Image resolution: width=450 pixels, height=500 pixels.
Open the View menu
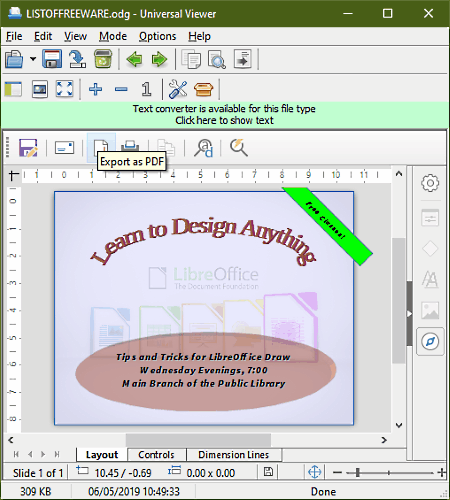[x=75, y=36]
